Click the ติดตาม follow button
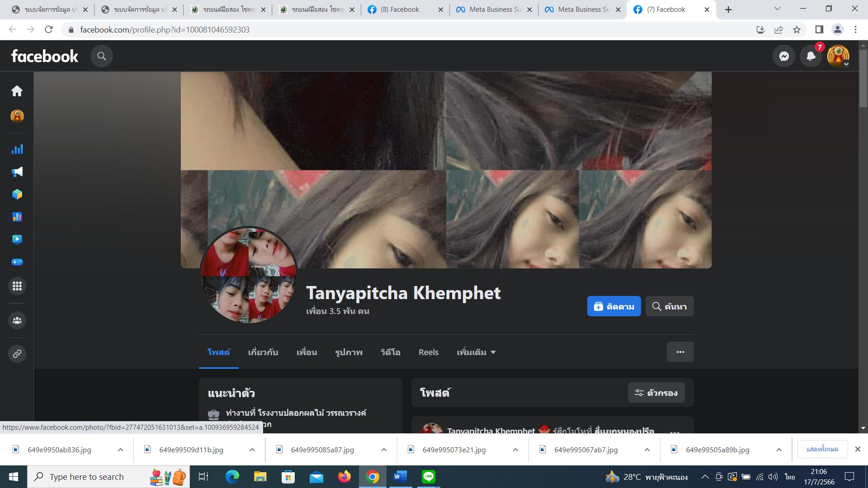The width and height of the screenshot is (868, 488). (613, 306)
